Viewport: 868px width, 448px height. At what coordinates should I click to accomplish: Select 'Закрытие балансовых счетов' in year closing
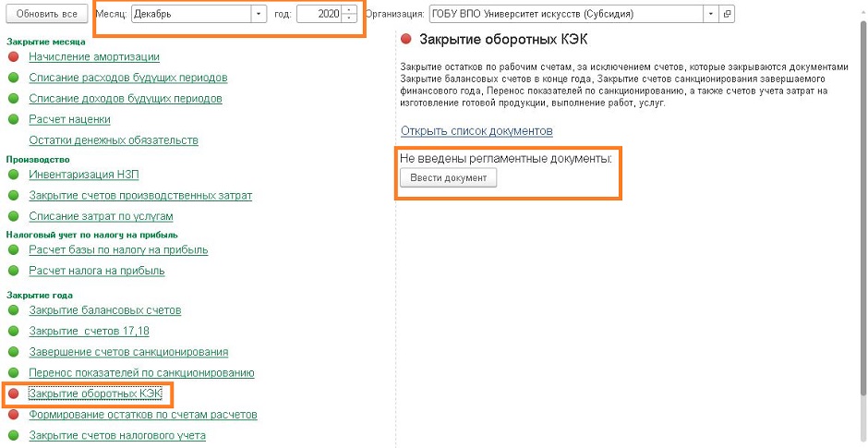pos(105,310)
